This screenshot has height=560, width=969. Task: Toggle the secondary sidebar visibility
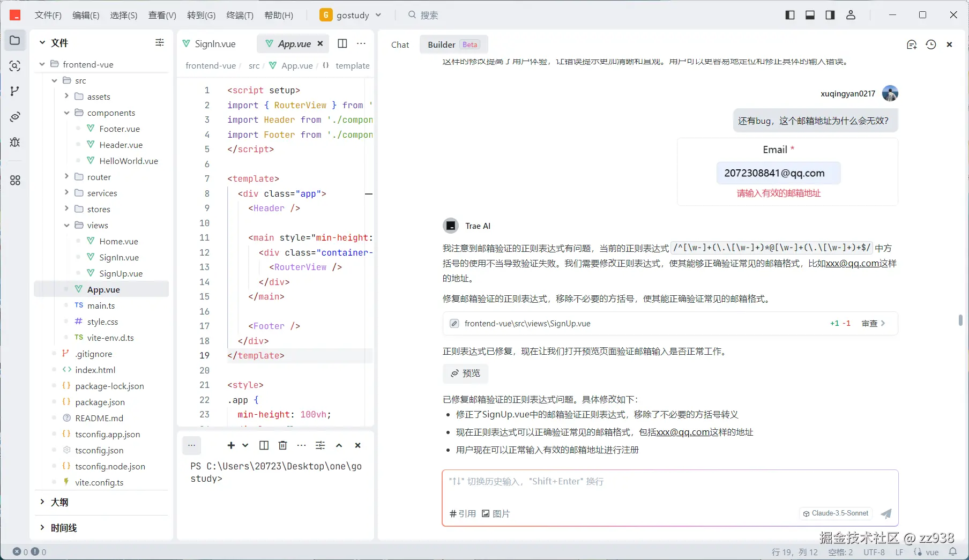pos(830,15)
